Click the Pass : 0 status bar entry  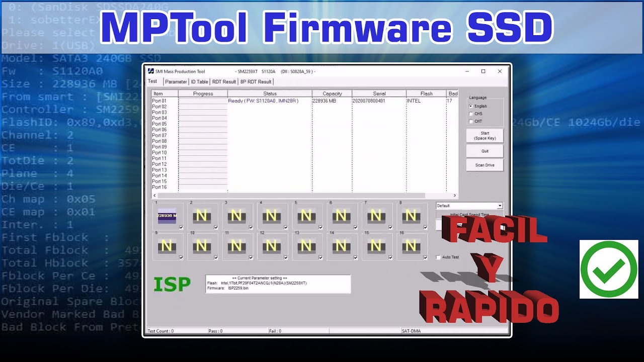tap(215, 331)
